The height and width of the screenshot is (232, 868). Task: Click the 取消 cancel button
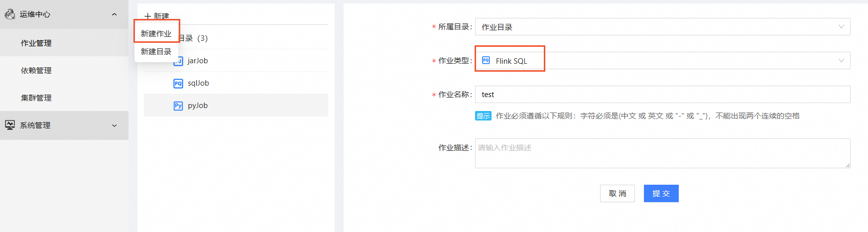[617, 193]
